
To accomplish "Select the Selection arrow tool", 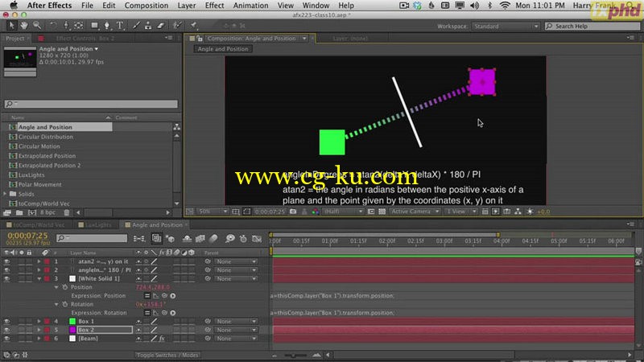I will [x=11, y=26].
